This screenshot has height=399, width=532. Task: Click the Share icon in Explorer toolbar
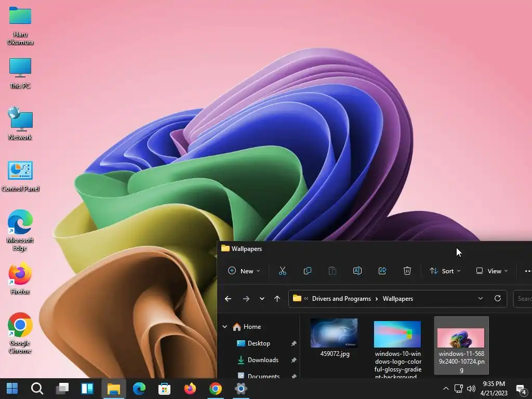tap(382, 271)
